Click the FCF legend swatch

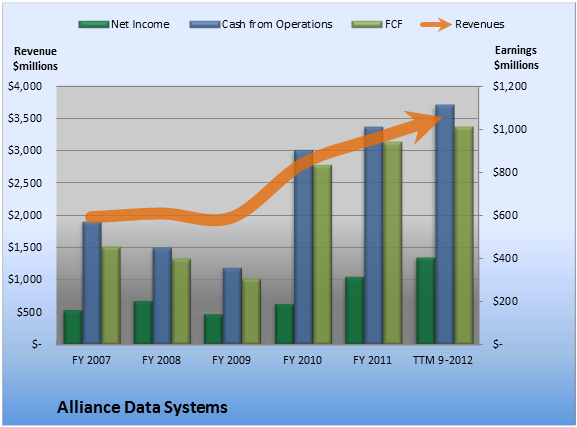[x=367, y=24]
